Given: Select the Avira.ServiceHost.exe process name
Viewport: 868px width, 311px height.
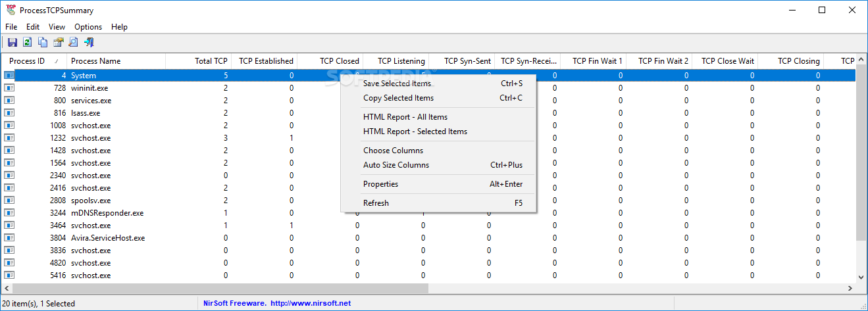Looking at the screenshot, I should pyautogui.click(x=108, y=238).
